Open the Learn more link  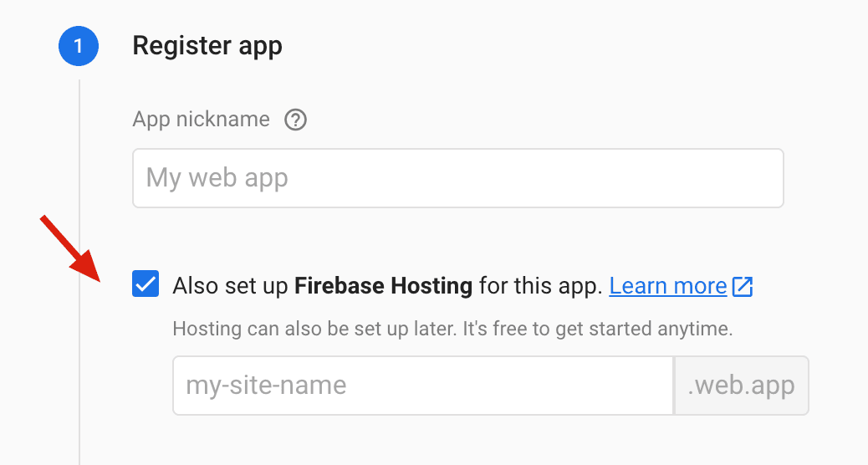(667, 287)
